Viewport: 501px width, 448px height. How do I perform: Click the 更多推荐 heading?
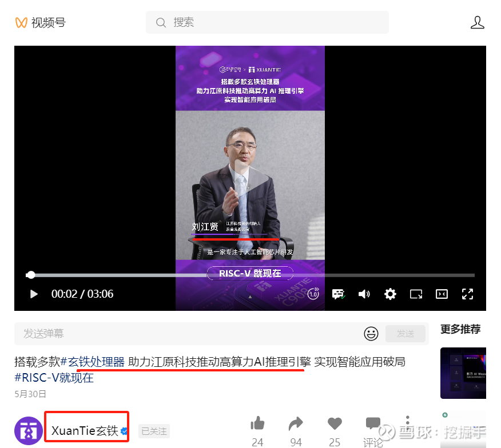click(460, 329)
